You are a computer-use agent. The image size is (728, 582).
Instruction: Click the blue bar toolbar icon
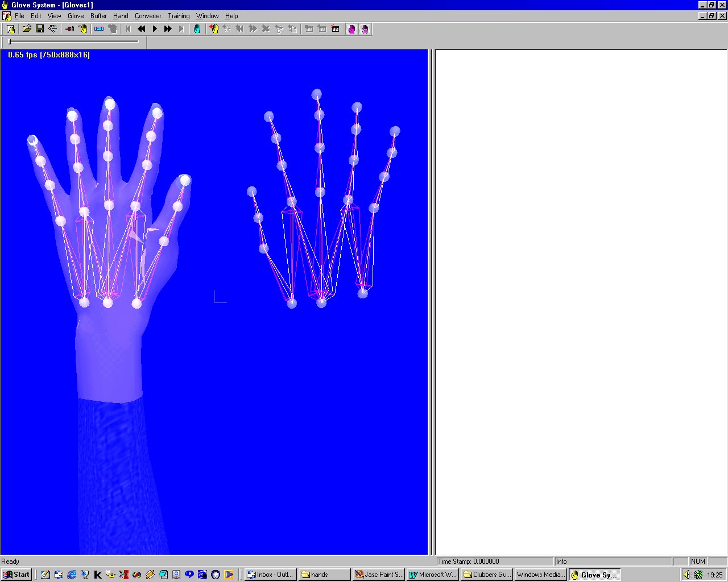click(99, 29)
